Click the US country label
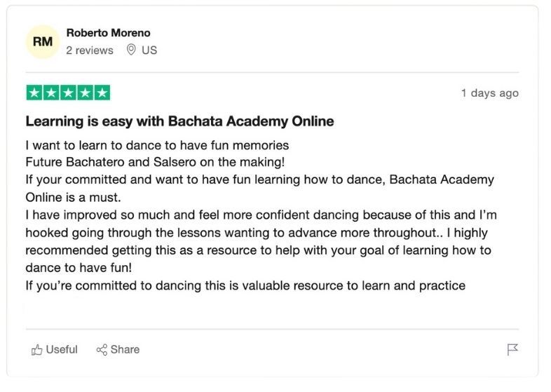The image size is (551, 392). pos(149,50)
